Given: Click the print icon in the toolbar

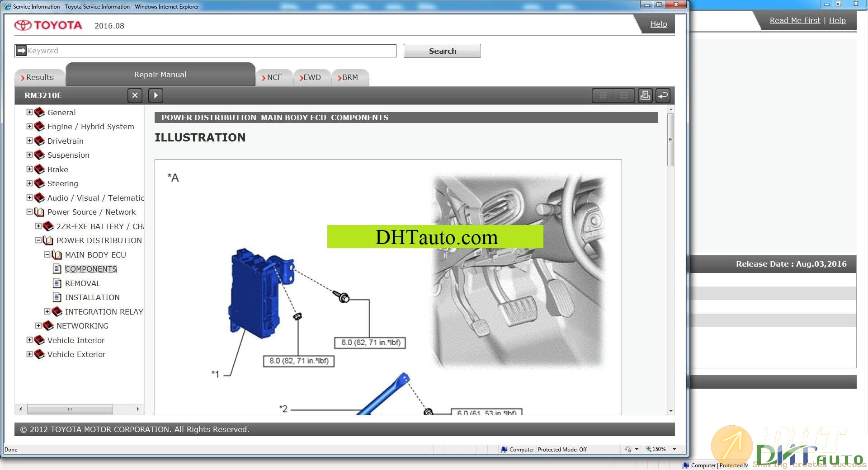Looking at the screenshot, I should 645,95.
